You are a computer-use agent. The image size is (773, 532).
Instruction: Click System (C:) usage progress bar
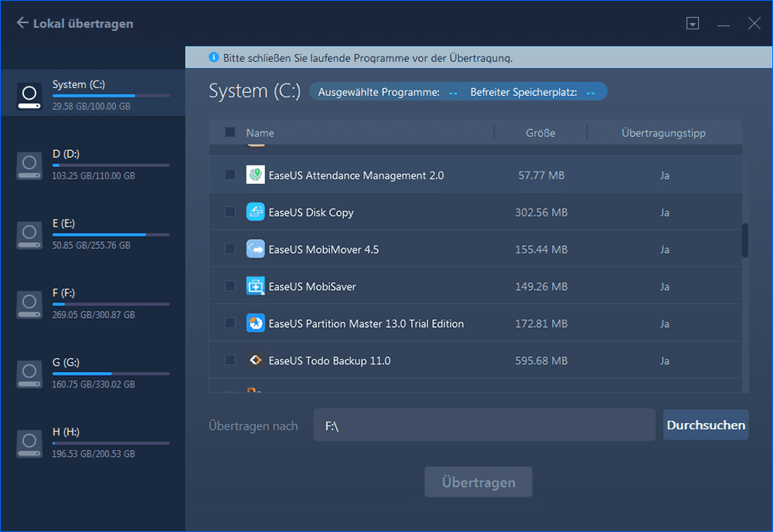(111, 96)
